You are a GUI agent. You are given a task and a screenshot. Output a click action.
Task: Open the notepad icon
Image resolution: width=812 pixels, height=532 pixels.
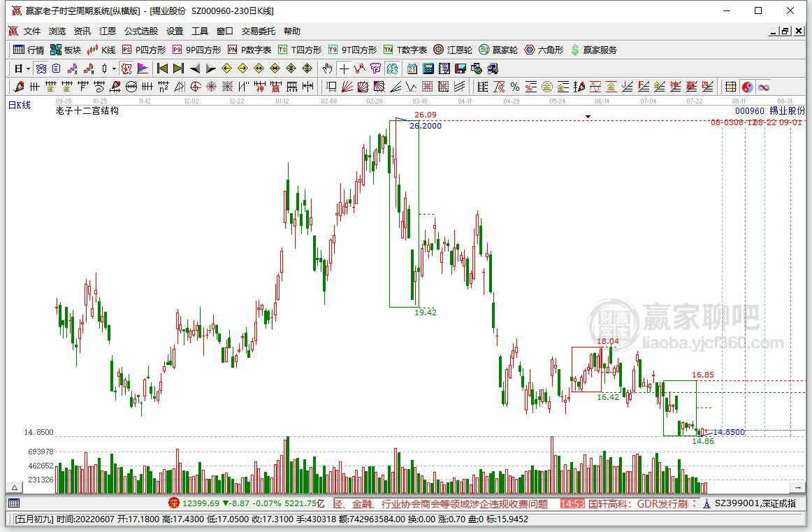point(444,69)
